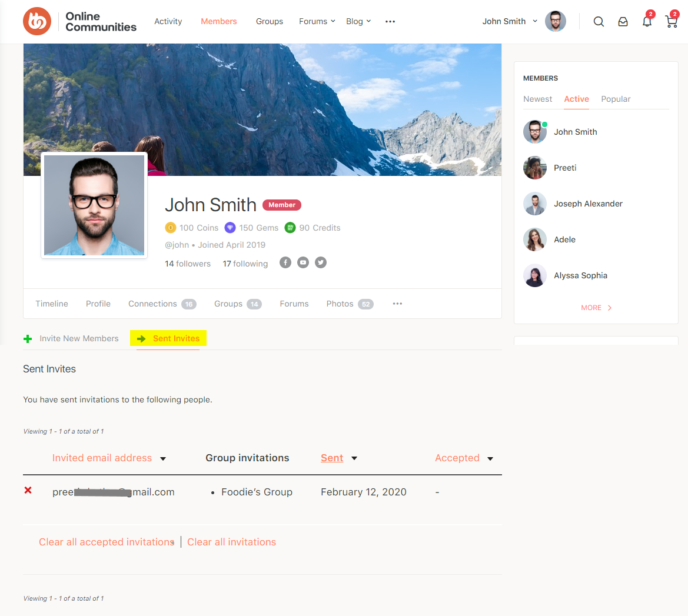The image size is (688, 616).
Task: Open the messages inbox icon
Action: point(623,21)
